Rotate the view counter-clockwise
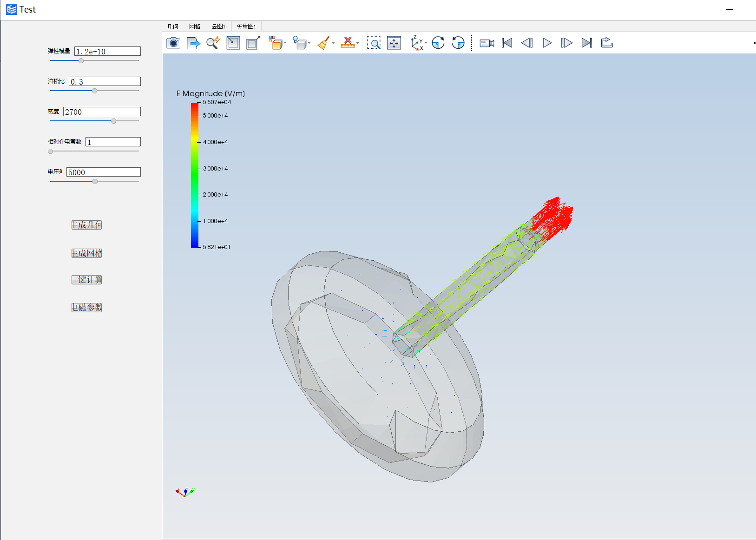This screenshot has width=756, height=540. point(458,43)
